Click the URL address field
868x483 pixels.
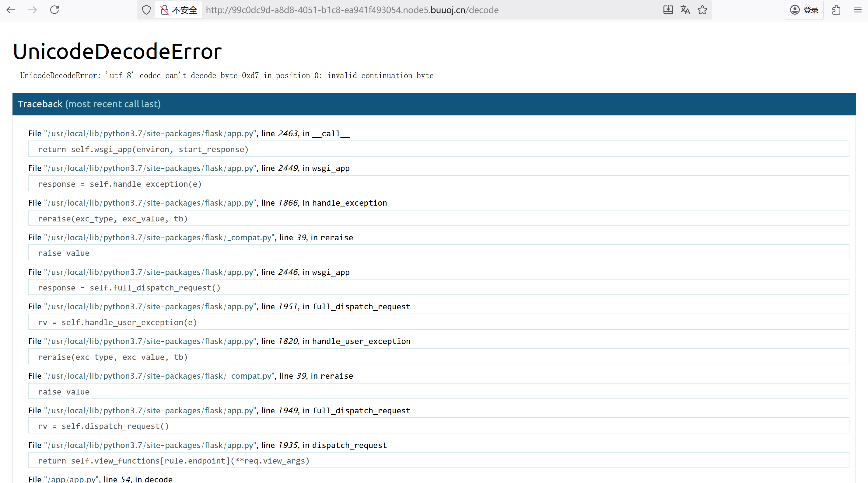coord(352,10)
